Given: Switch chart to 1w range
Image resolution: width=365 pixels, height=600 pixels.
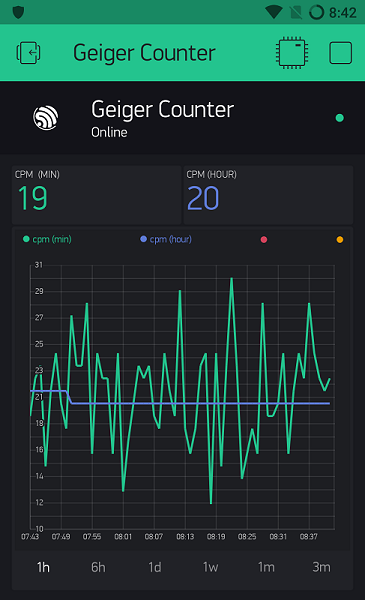Looking at the screenshot, I should (x=210, y=567).
